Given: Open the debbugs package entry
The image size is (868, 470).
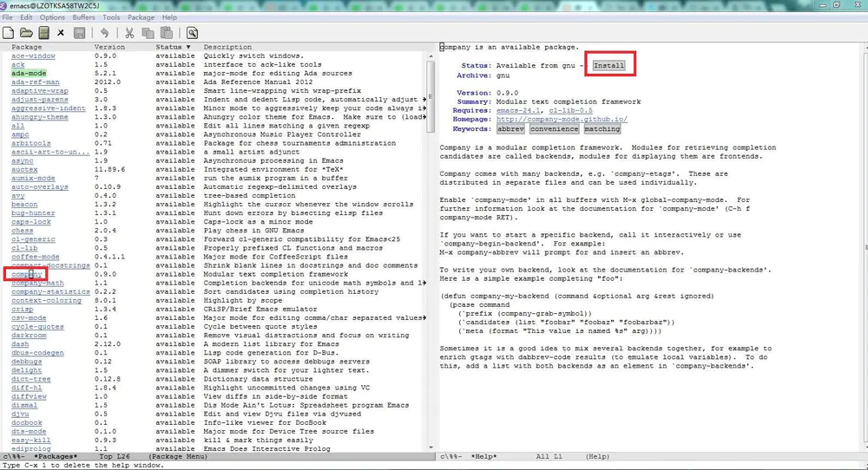Looking at the screenshot, I should click(x=27, y=362).
